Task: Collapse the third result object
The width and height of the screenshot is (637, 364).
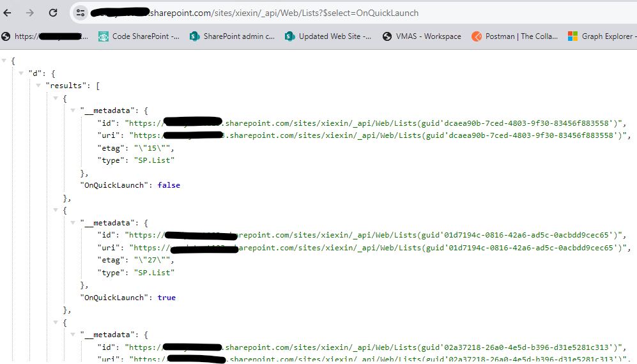Action: coord(56,322)
